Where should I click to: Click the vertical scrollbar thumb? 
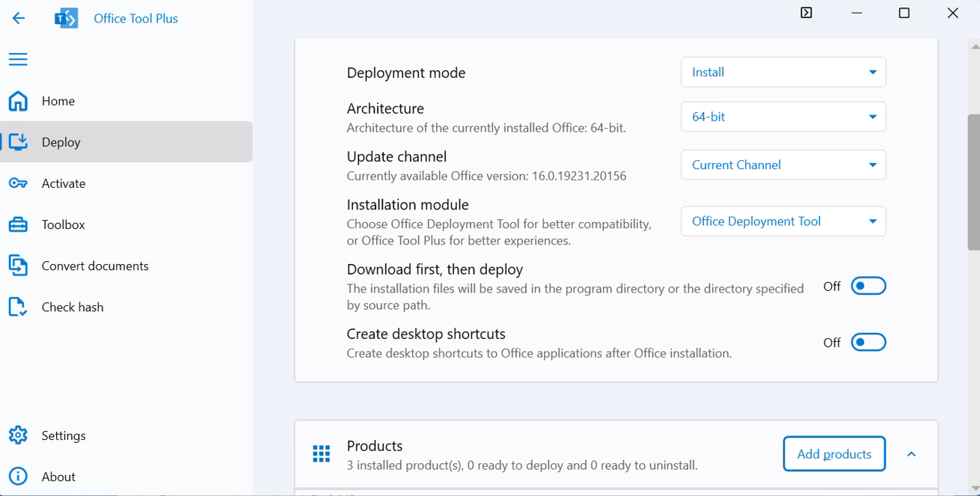pos(973,182)
